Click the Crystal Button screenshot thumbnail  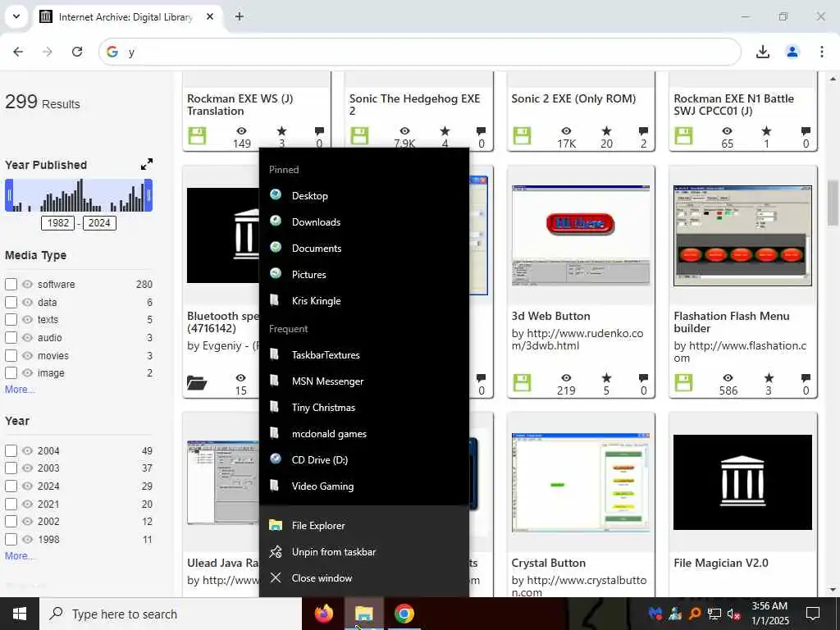pos(580,482)
